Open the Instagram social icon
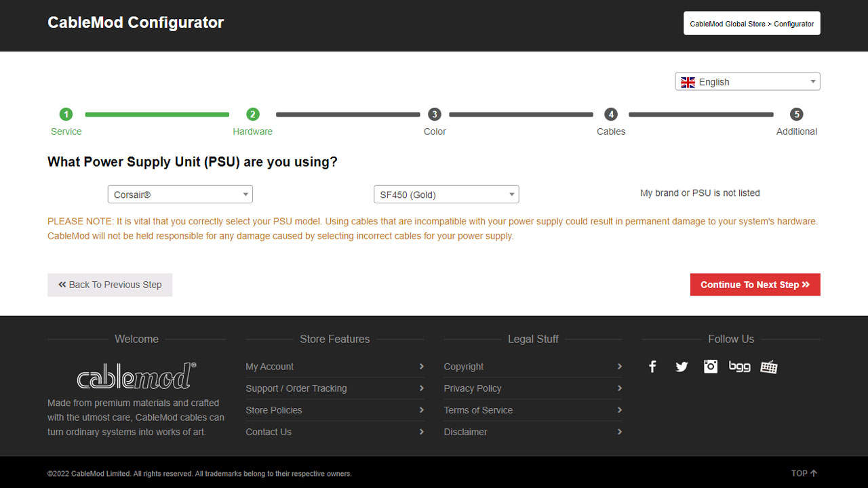The width and height of the screenshot is (868, 488). [x=711, y=367]
